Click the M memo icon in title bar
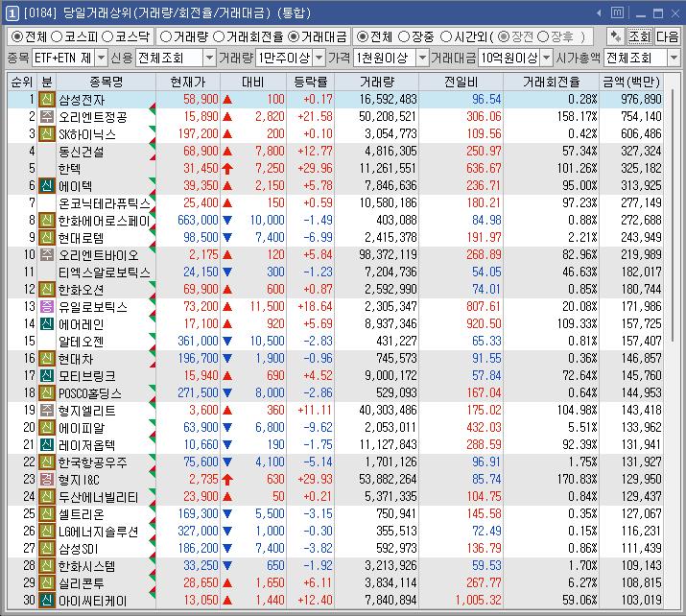The height and width of the screenshot is (616, 686). click(617, 12)
